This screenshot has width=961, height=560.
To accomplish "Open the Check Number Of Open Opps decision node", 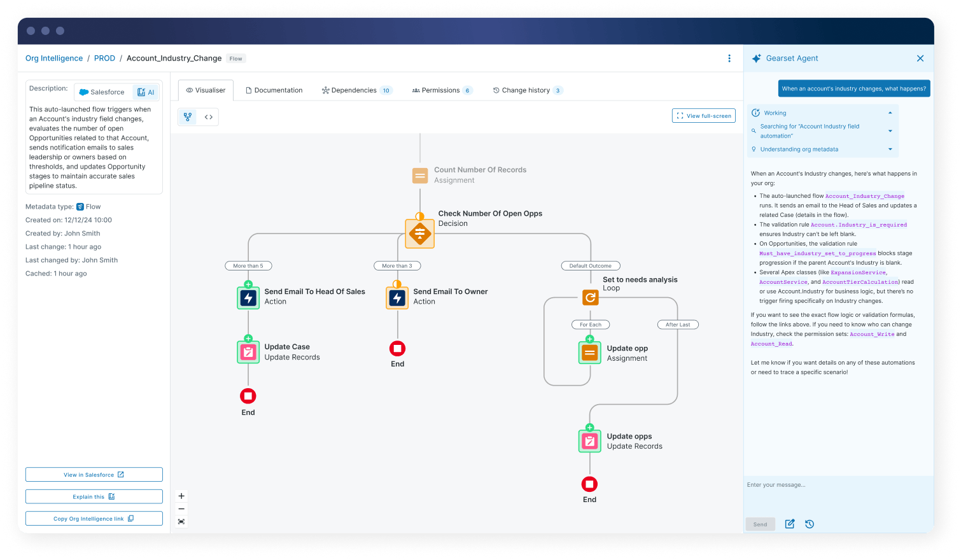I will (x=419, y=233).
